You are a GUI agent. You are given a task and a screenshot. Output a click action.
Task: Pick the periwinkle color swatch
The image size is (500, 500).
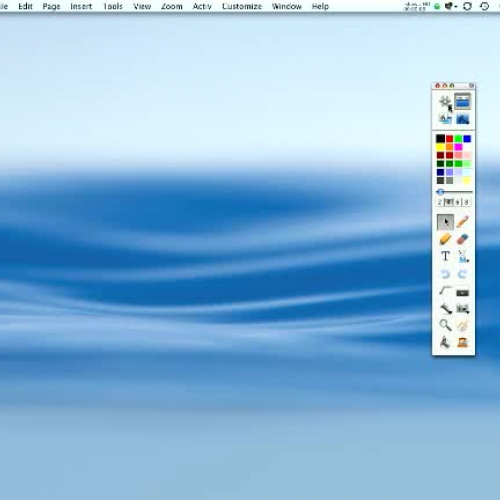pyautogui.click(x=449, y=172)
